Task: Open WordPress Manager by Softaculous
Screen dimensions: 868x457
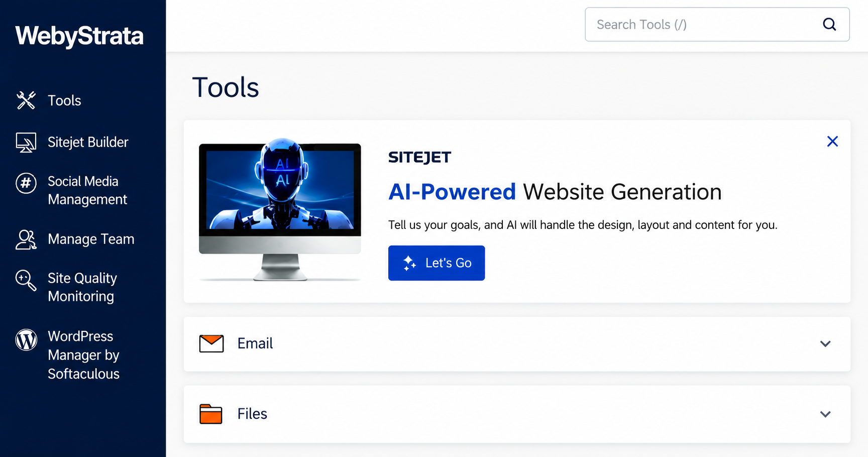Action: (83, 355)
